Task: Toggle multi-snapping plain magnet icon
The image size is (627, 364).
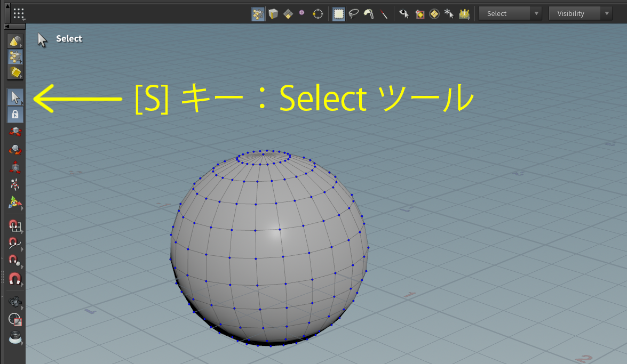Action: [x=15, y=279]
